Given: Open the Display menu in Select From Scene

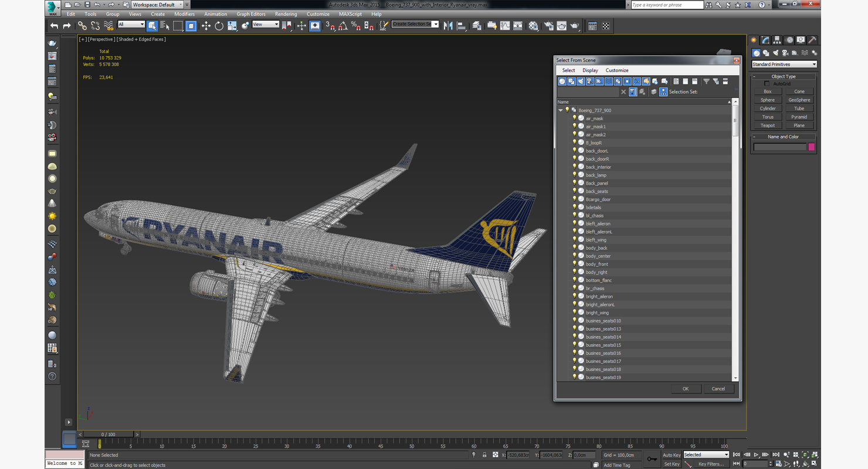Looking at the screenshot, I should pos(590,70).
